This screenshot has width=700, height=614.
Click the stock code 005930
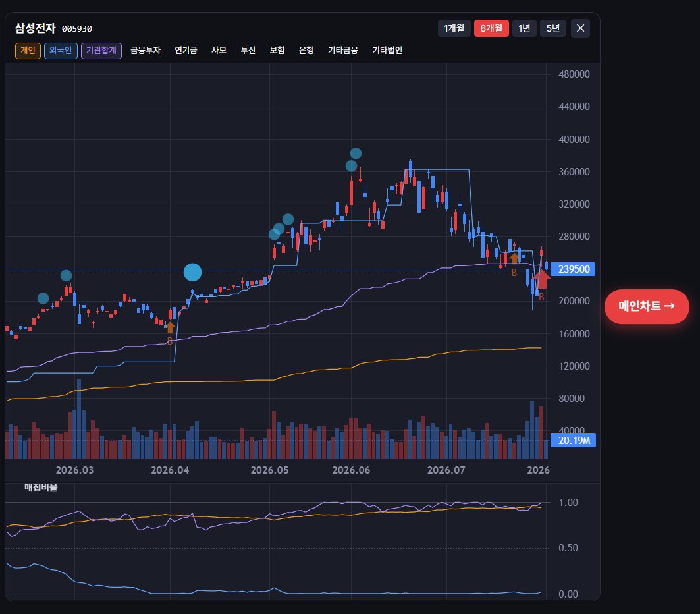[77, 29]
